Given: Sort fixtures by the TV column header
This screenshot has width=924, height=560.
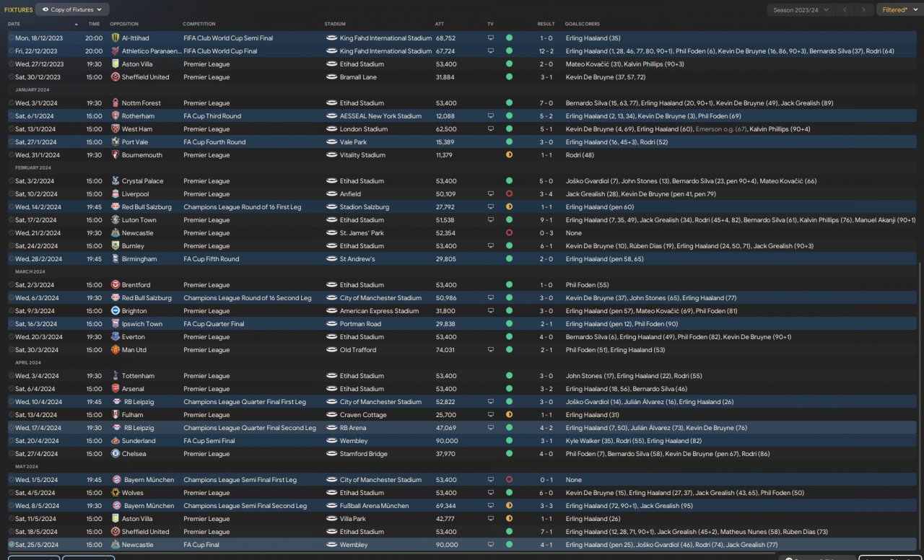Looking at the screenshot, I should (490, 24).
